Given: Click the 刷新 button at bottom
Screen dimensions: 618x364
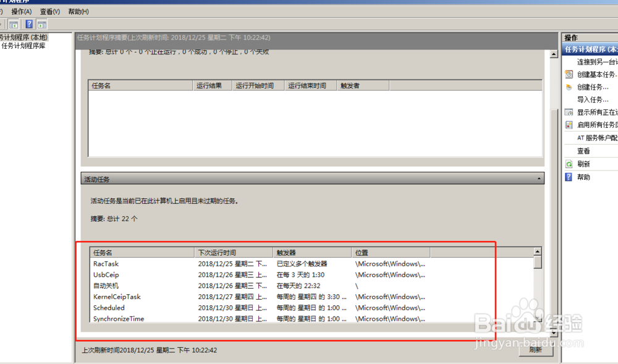Looking at the screenshot, I should [x=536, y=350].
